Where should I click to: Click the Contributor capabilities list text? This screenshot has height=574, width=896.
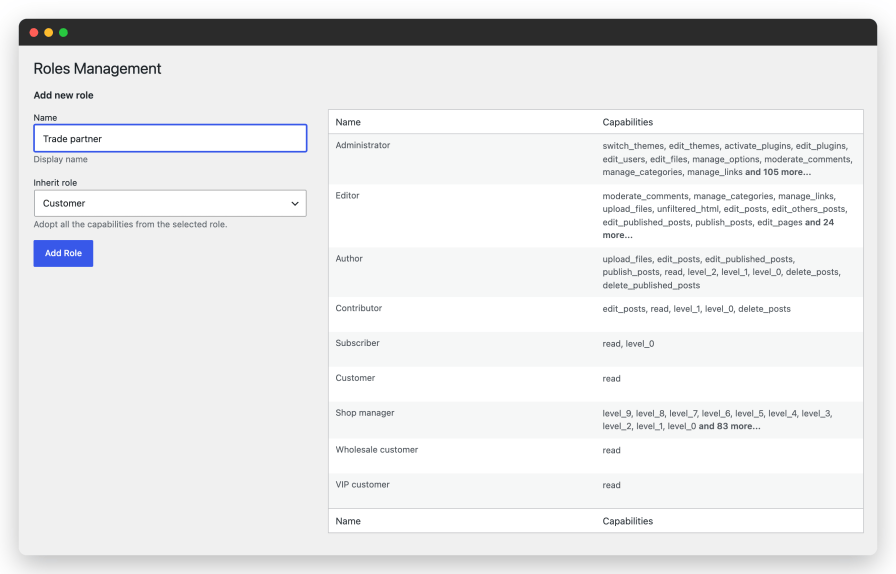point(697,309)
